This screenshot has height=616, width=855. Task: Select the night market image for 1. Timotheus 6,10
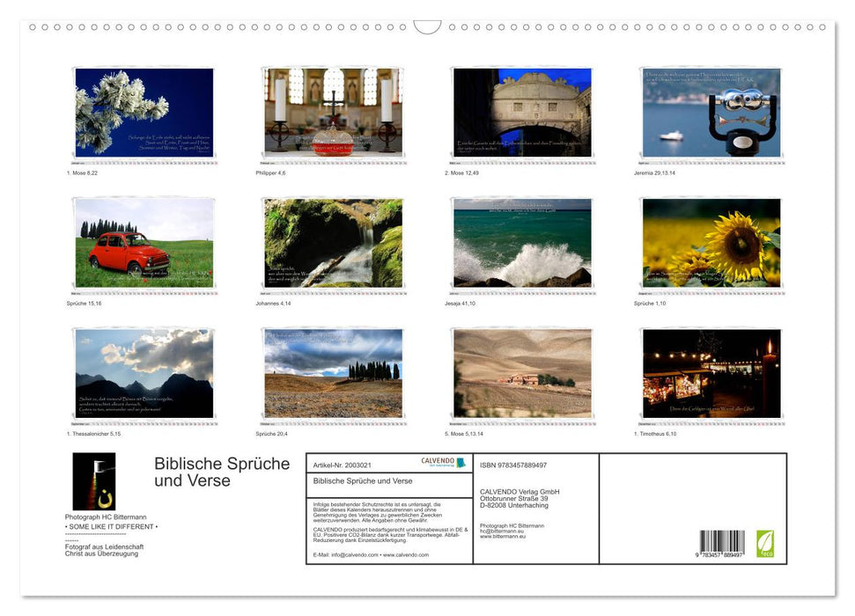(x=711, y=373)
